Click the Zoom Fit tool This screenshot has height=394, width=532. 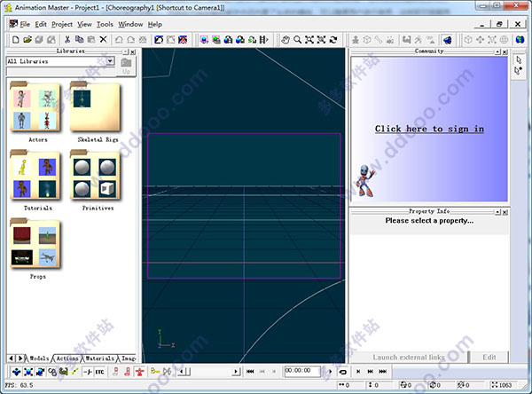[309, 40]
